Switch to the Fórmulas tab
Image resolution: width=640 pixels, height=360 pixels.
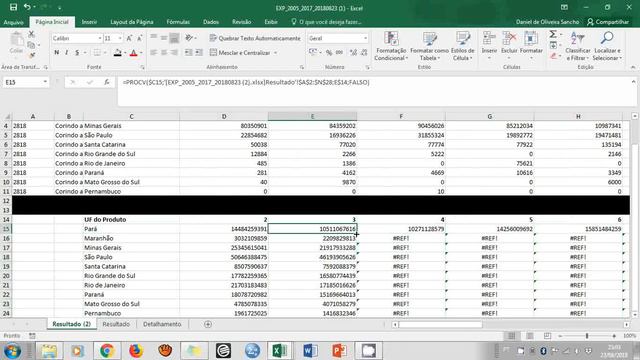[x=178, y=22]
